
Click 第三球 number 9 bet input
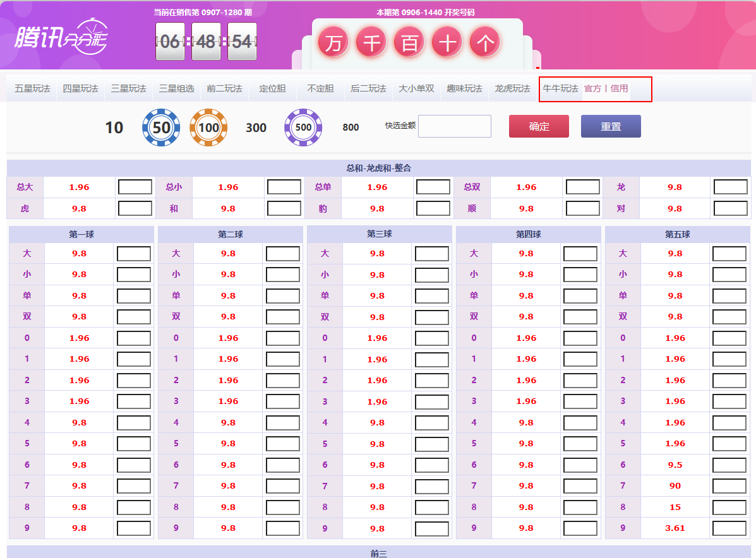431,528
